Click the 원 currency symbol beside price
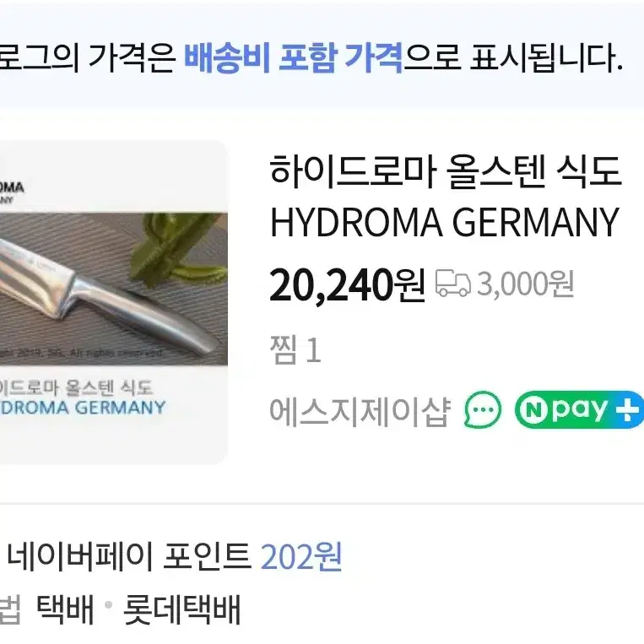644x644 pixels. pos(409,286)
